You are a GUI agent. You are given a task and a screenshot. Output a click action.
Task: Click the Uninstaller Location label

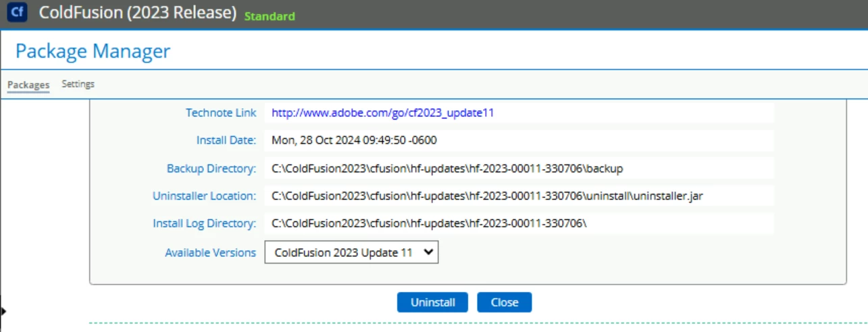click(205, 196)
